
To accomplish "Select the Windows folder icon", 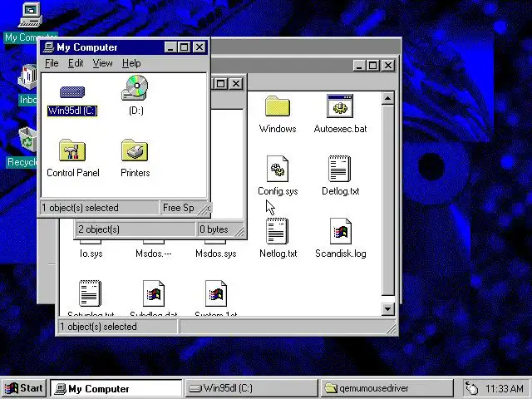I will (x=277, y=106).
